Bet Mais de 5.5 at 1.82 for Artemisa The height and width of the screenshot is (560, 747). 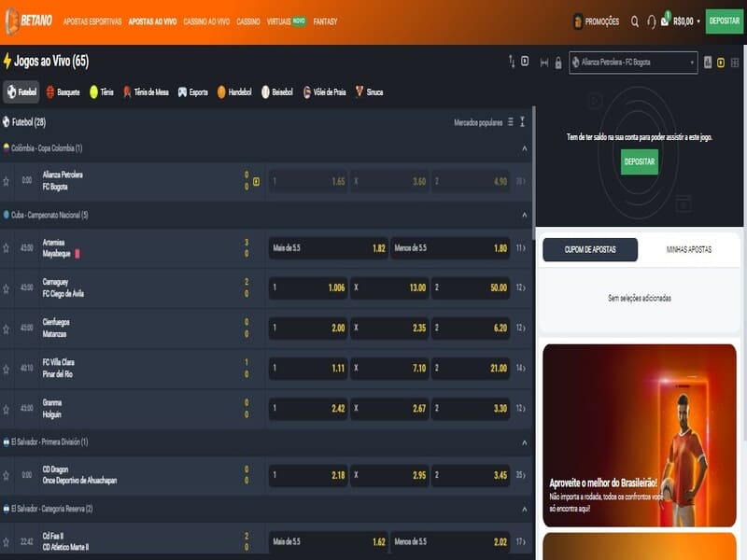click(329, 248)
